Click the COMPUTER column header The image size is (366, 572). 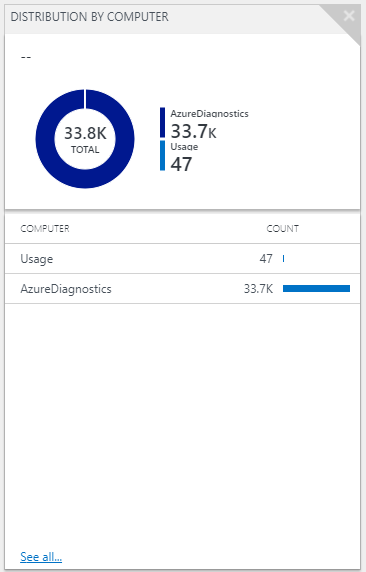pyautogui.click(x=45, y=229)
